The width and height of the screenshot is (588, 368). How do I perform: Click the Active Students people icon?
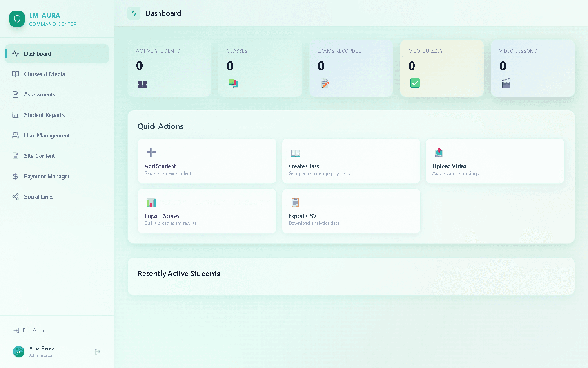[x=143, y=84]
